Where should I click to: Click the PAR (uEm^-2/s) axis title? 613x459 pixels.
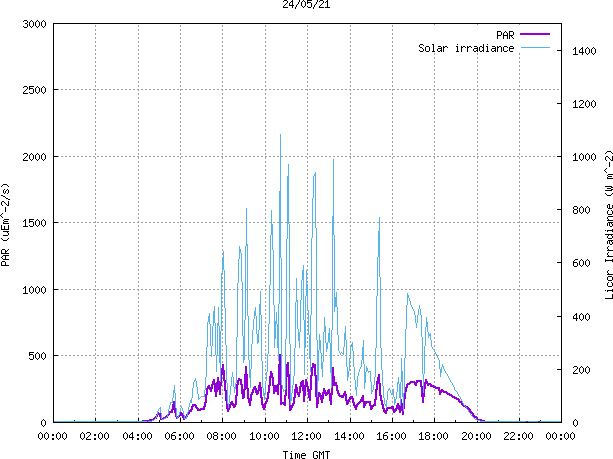(5, 225)
